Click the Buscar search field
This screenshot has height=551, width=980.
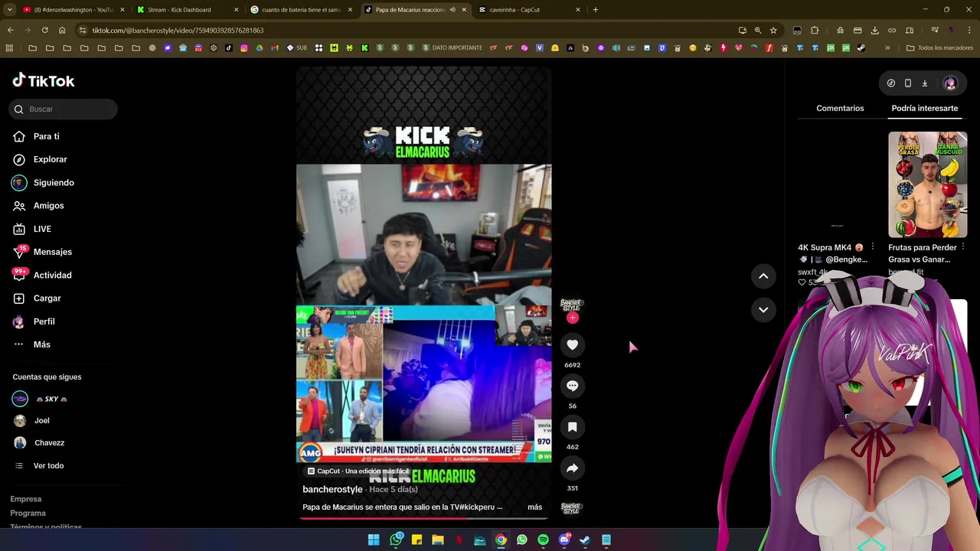coord(64,109)
